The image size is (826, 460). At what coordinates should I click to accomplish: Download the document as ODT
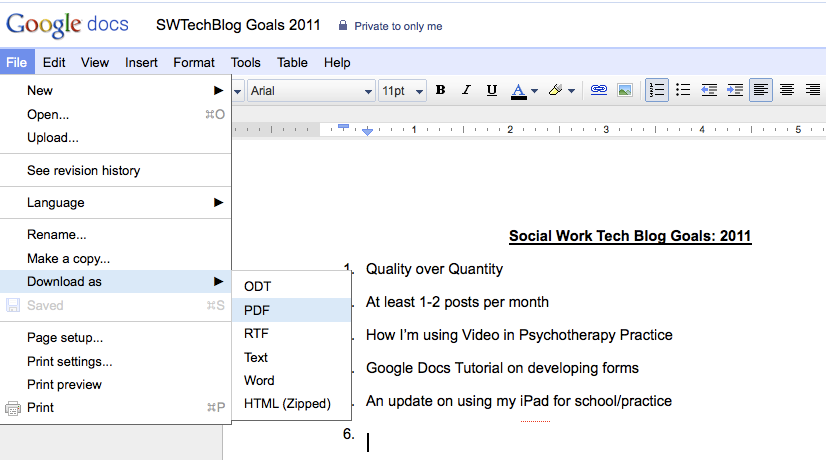pos(291,286)
